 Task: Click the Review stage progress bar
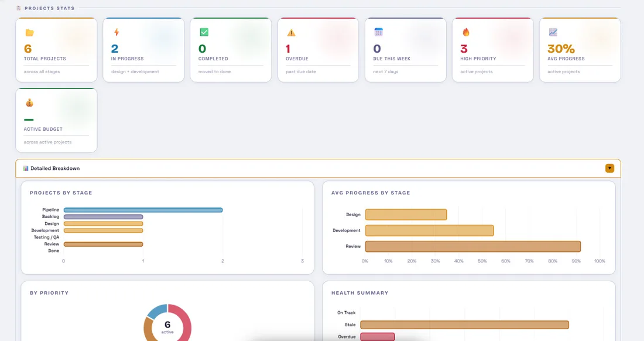click(472, 246)
